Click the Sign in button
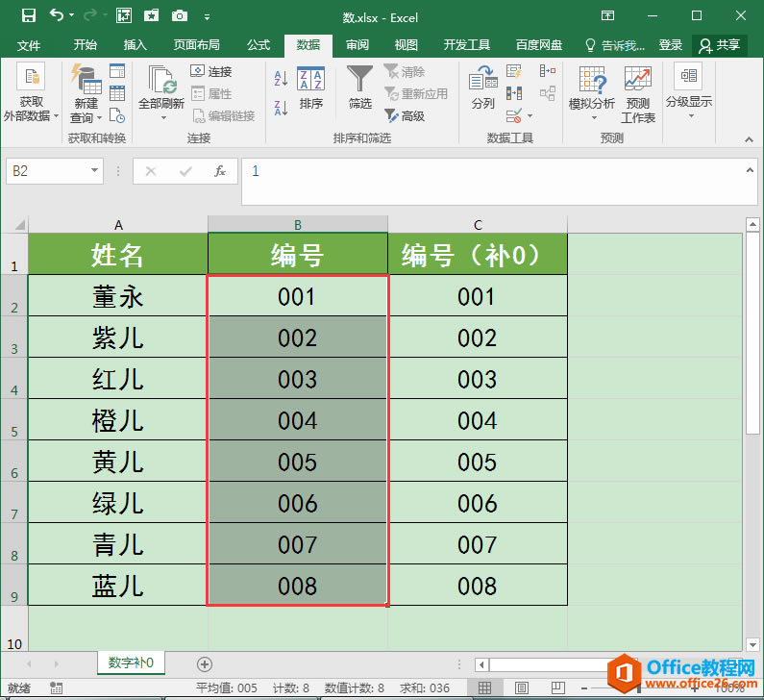The height and width of the screenshot is (700, 764). [670, 45]
